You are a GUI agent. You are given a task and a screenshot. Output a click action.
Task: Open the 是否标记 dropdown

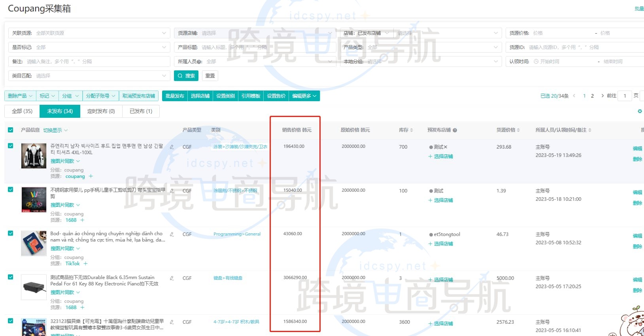(x=89, y=47)
